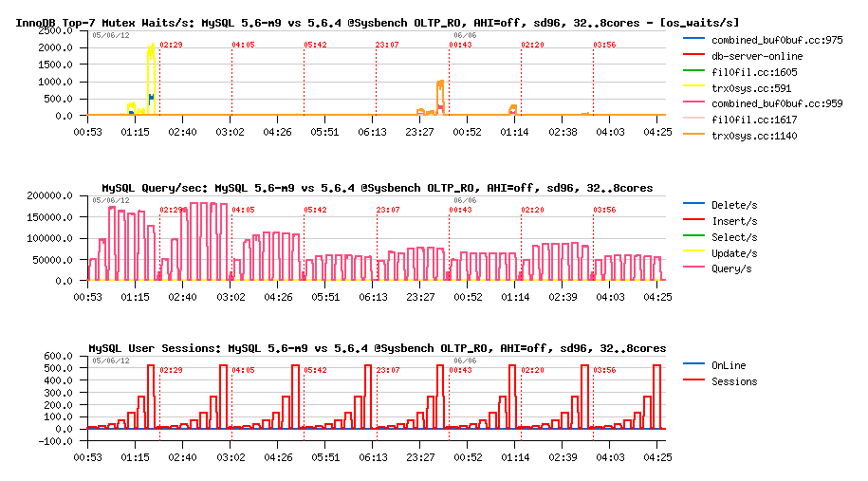Click the red Sessions legend line

click(x=693, y=379)
